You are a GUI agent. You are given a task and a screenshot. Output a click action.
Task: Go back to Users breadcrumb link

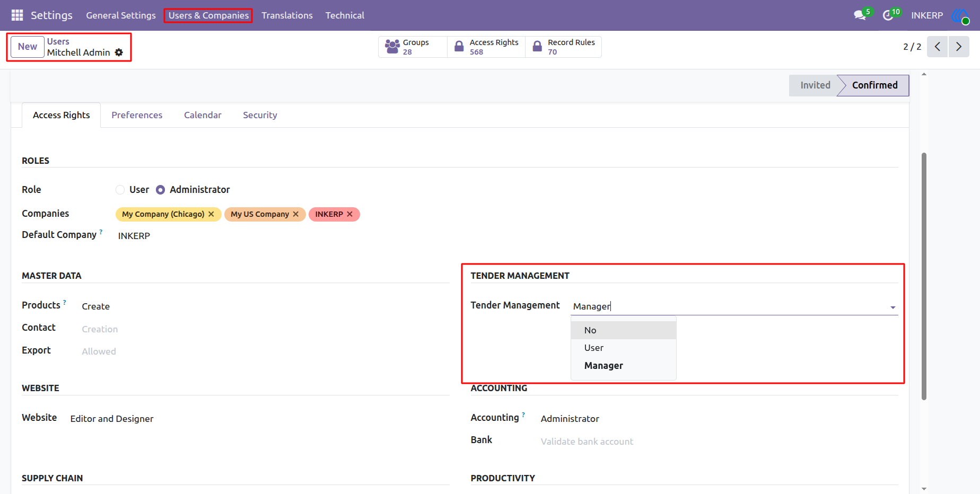click(58, 41)
